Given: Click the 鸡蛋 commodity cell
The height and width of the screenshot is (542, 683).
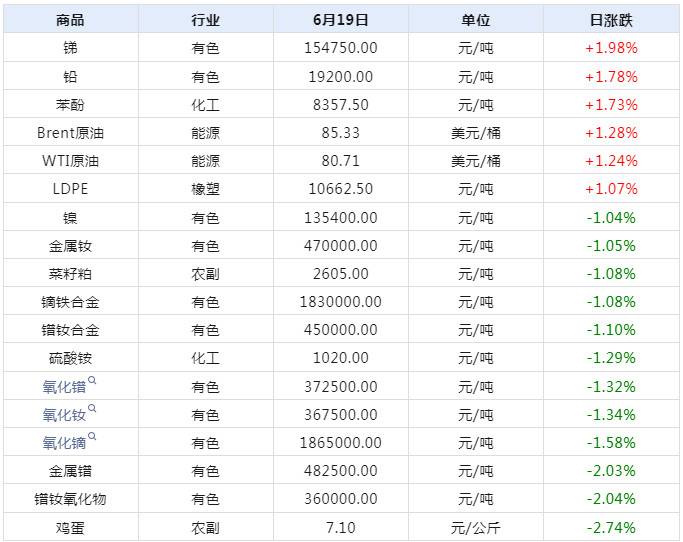Looking at the screenshot, I should 70,527.
